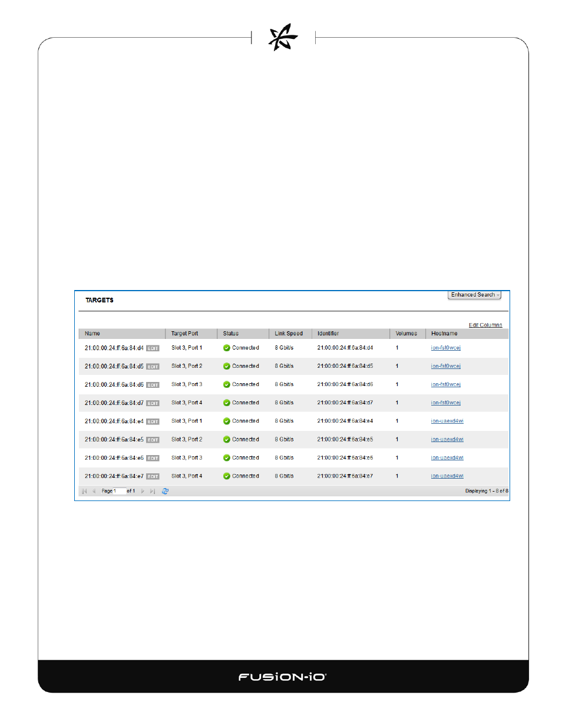Click green Connected icon in row 84:d6
The height and width of the screenshot is (728, 562).
coord(226,384)
